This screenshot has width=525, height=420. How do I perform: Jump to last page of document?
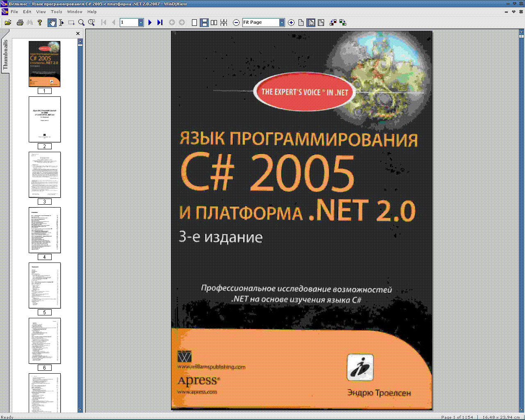[x=160, y=23]
